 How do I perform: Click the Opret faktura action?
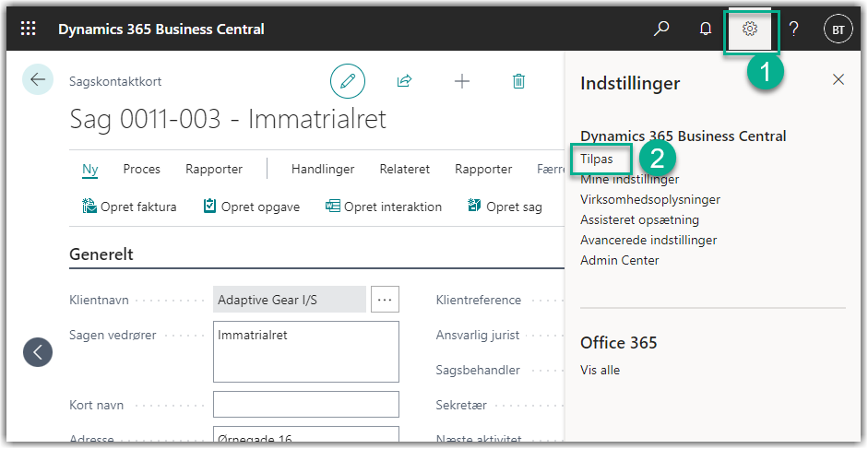point(129,207)
